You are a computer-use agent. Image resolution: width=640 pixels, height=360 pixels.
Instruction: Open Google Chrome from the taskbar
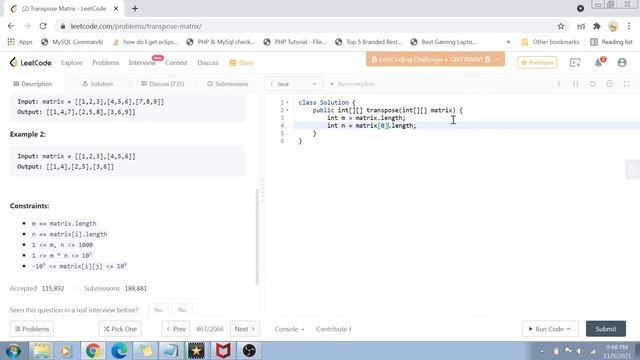pyautogui.click(x=93, y=351)
